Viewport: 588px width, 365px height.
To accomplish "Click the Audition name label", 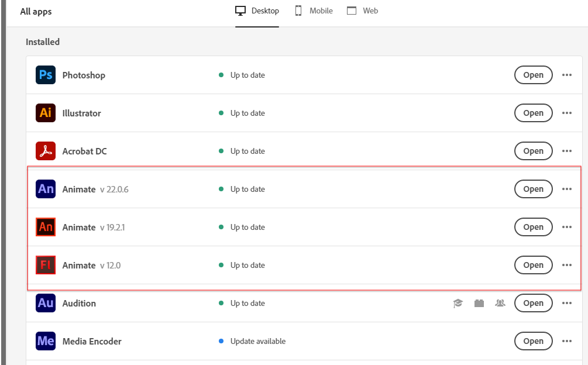I will [x=79, y=303].
